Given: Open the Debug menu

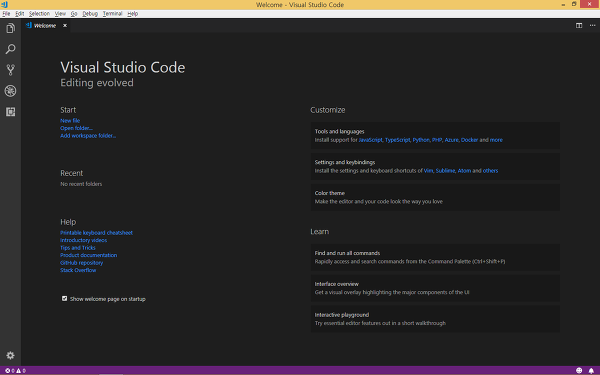Looking at the screenshot, I should point(90,13).
